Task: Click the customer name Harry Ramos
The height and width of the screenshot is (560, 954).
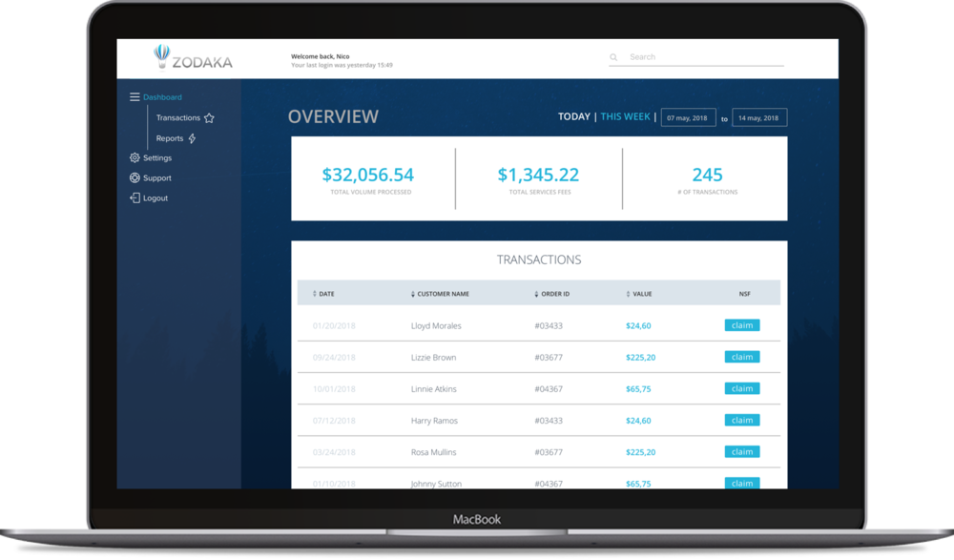Action: coord(434,421)
